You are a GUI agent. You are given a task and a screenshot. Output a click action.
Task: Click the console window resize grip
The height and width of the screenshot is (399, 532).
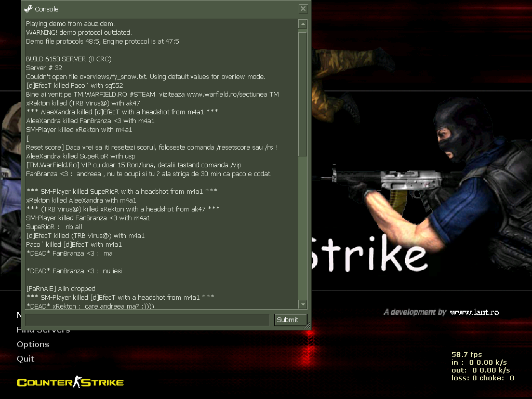point(308,326)
